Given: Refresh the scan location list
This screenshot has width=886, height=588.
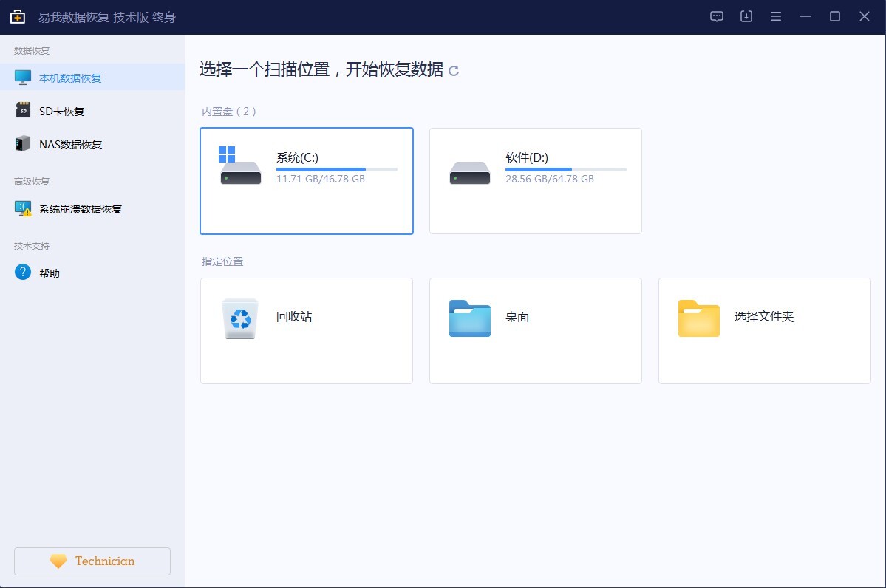Looking at the screenshot, I should [x=455, y=71].
